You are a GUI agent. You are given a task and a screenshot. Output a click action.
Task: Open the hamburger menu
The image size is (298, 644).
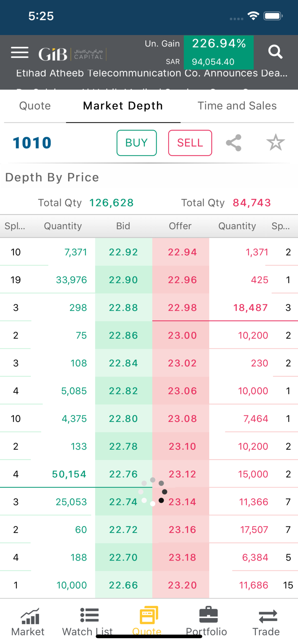(x=20, y=52)
